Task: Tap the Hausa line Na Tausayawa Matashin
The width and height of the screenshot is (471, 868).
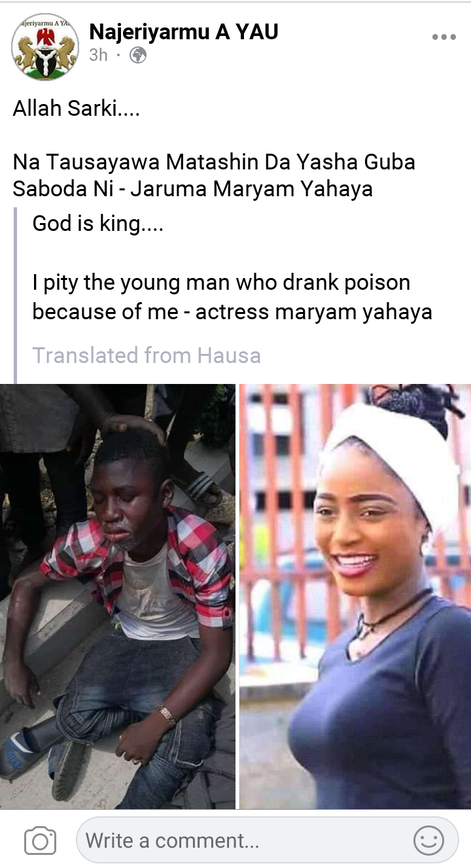Action: [x=214, y=162]
